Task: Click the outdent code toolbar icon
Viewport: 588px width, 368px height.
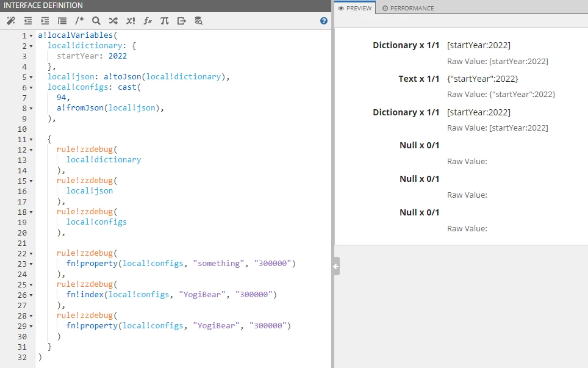Action: [x=28, y=21]
